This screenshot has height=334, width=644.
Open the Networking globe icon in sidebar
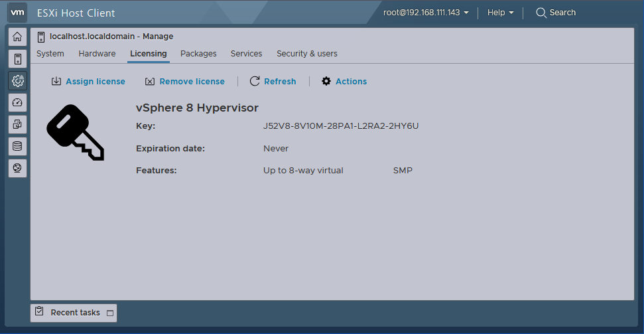pyautogui.click(x=17, y=168)
